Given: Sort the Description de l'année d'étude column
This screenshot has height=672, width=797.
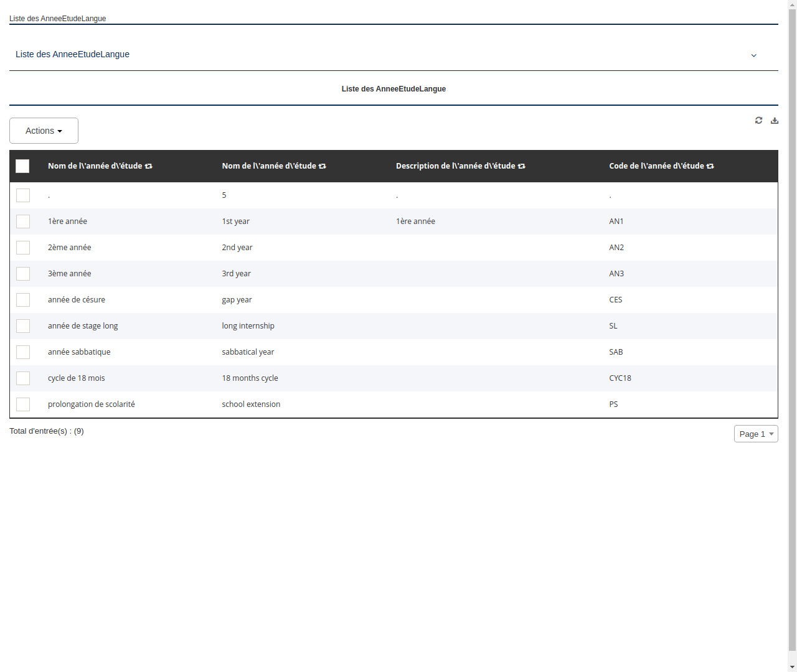Looking at the screenshot, I should [x=522, y=166].
